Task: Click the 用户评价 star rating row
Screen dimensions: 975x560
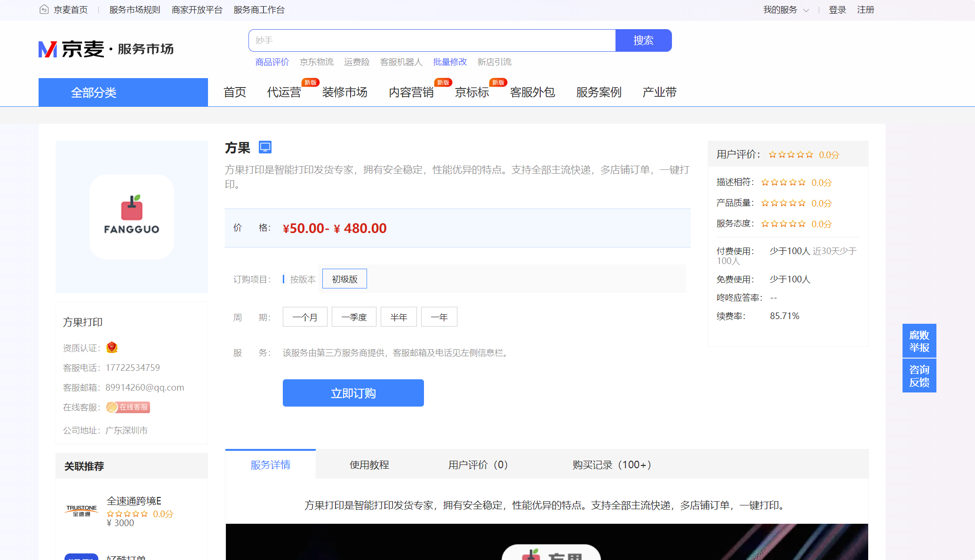Action: (791, 155)
